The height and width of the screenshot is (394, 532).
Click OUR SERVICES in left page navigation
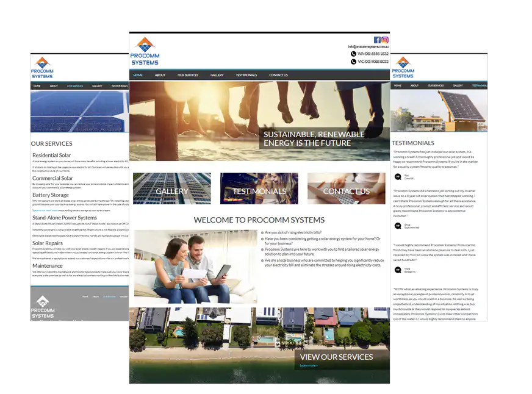pos(75,86)
